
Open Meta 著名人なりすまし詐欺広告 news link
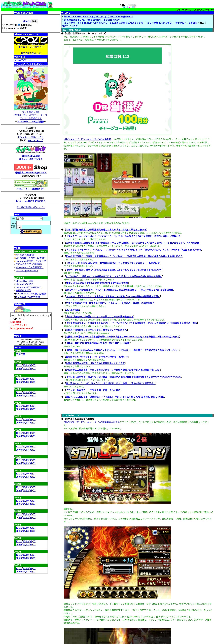pos(97,283)
